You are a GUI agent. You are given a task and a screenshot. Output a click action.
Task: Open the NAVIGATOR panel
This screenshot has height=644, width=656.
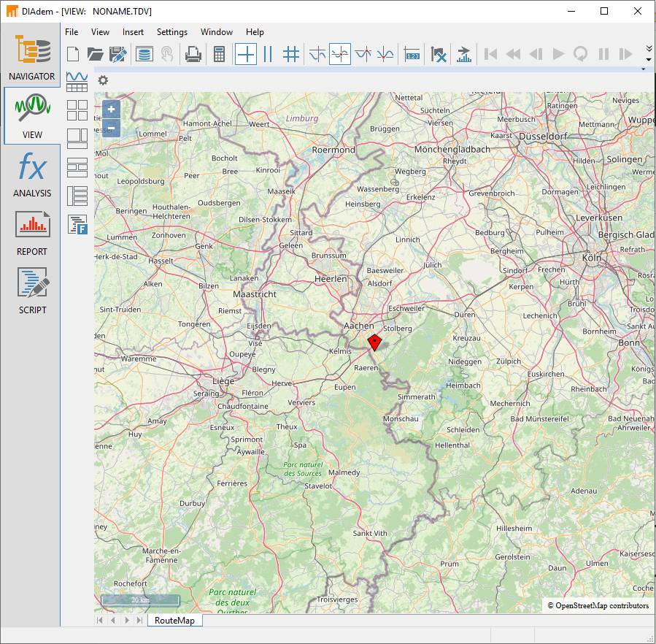tap(32, 56)
